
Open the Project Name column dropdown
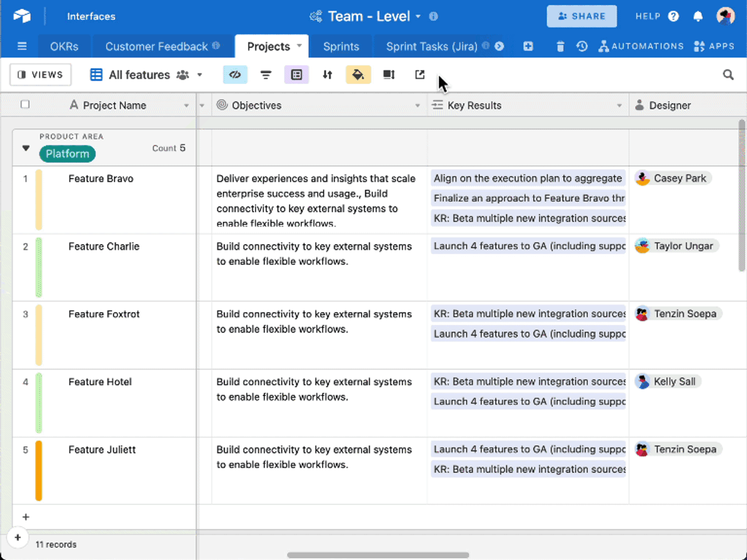pos(186,105)
